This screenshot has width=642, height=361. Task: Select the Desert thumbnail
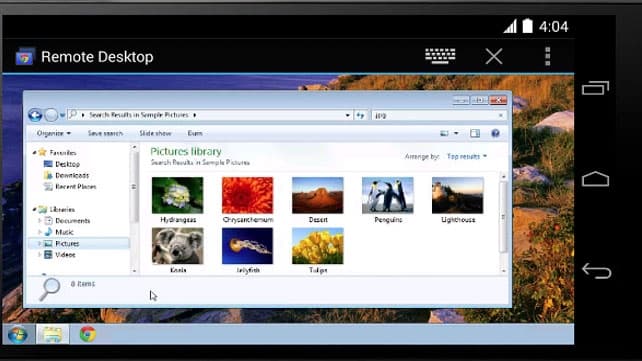(318, 195)
